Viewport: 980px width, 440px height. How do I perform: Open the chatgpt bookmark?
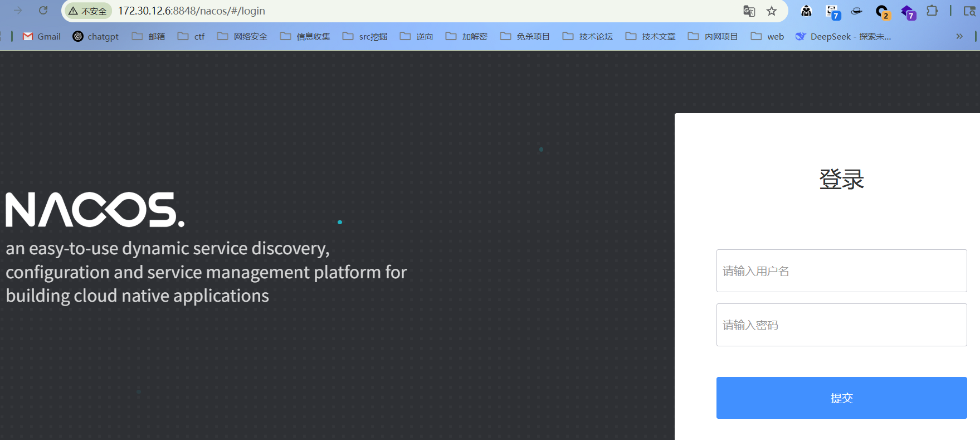[96, 36]
